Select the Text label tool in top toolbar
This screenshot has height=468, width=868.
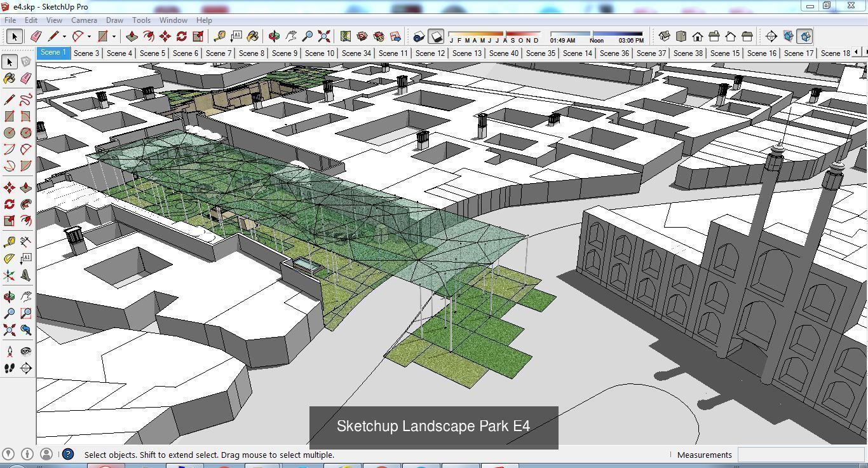(x=236, y=36)
